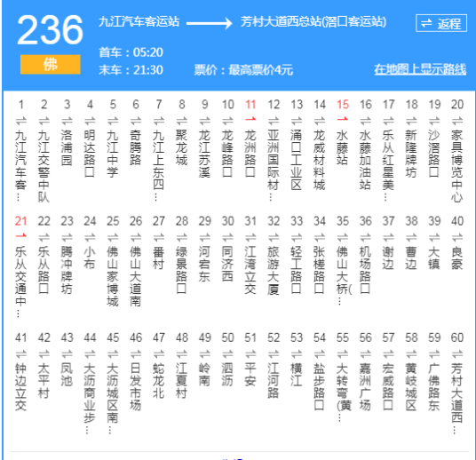The width and height of the screenshot is (476, 460).
Task: Select stop 轻工路口
Action: [297, 270]
